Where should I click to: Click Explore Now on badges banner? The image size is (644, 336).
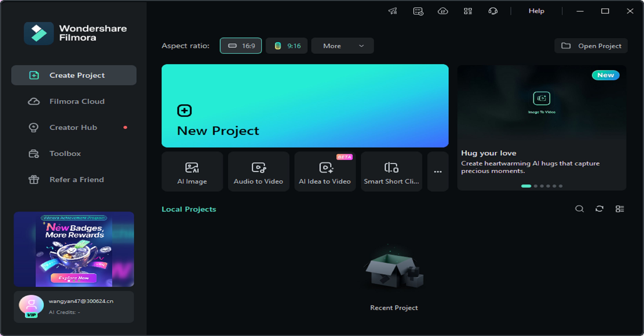point(74,278)
